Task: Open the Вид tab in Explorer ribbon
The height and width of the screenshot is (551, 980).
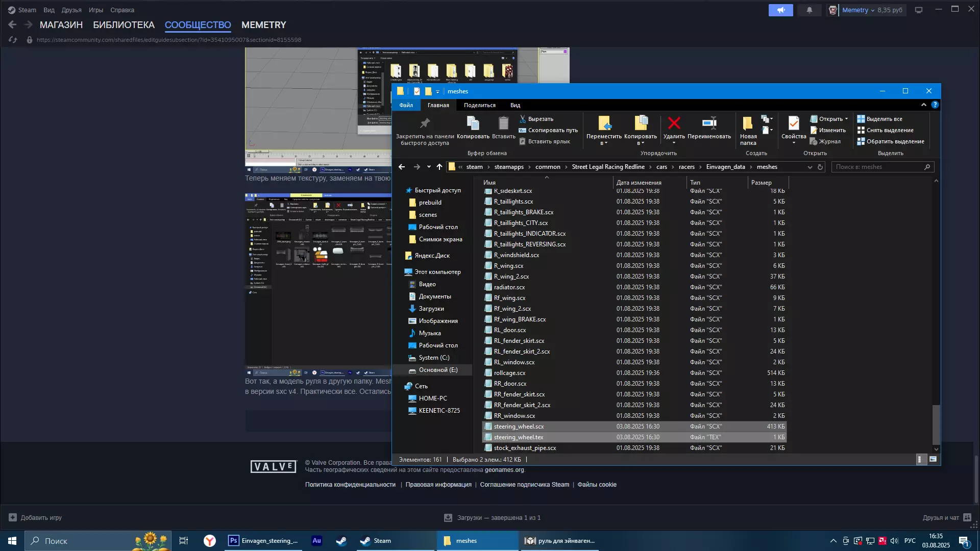Action: (515, 105)
